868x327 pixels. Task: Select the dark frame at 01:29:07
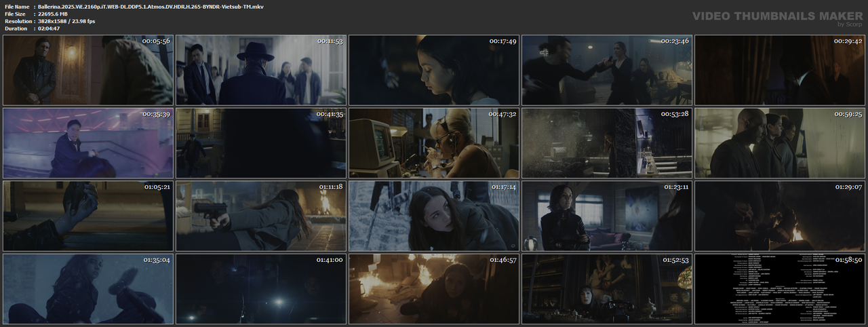780,216
